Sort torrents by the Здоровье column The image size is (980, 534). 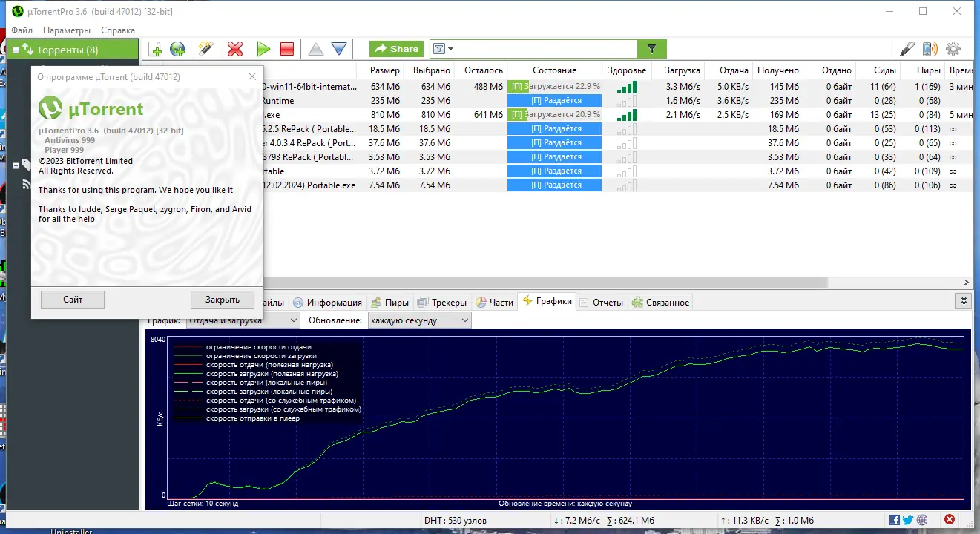coord(626,70)
